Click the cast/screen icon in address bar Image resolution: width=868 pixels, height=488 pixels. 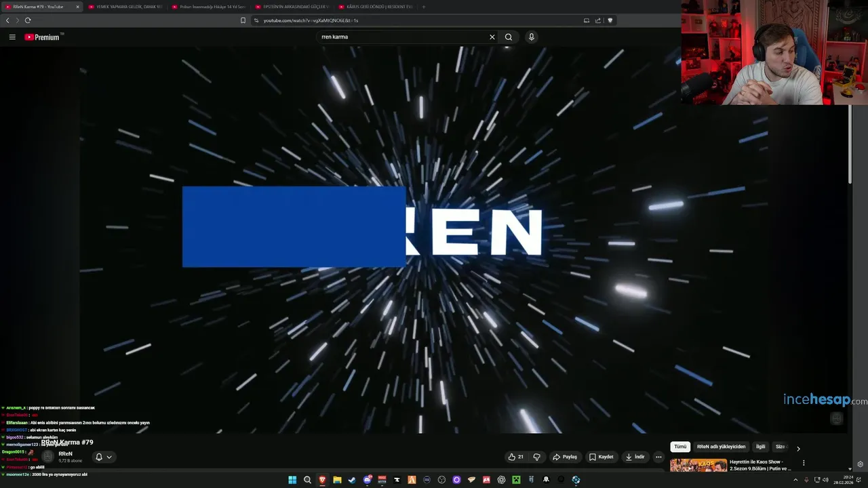pos(587,20)
